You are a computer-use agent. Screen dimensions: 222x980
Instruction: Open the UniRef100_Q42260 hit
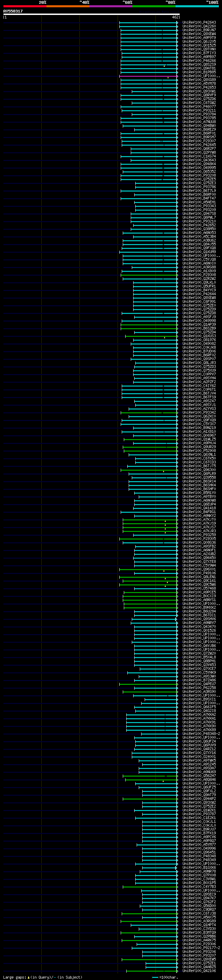coord(199,26)
